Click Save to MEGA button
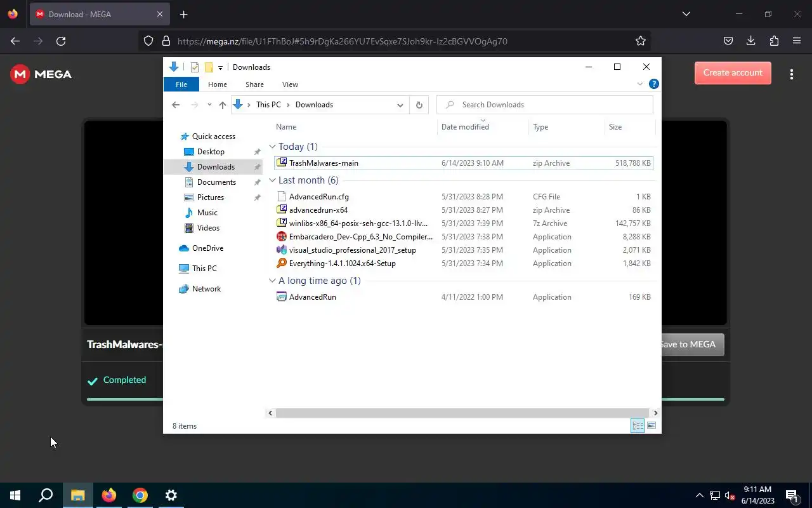This screenshot has width=812, height=508. 691,345
